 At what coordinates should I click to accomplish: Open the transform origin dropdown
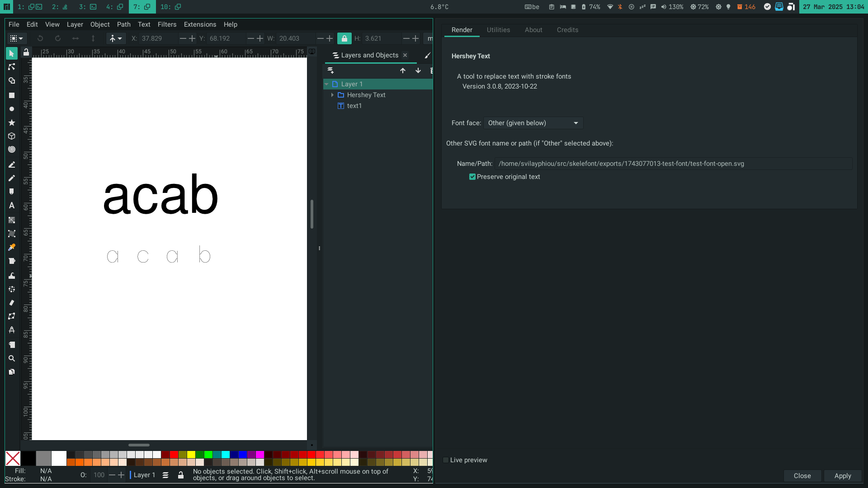(116, 38)
